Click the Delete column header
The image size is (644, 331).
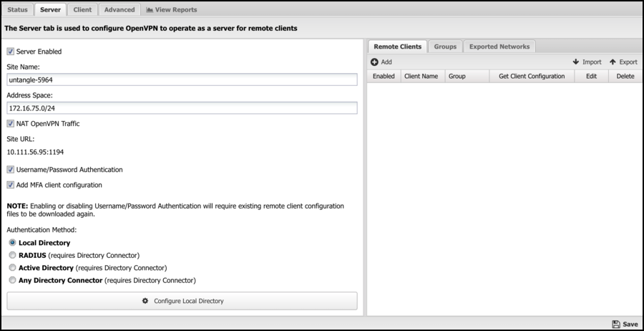point(625,76)
